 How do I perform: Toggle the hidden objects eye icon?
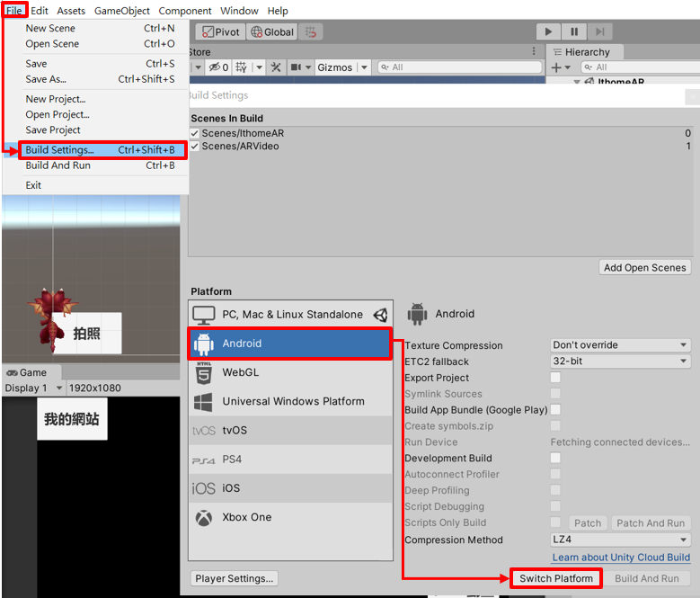point(218,67)
